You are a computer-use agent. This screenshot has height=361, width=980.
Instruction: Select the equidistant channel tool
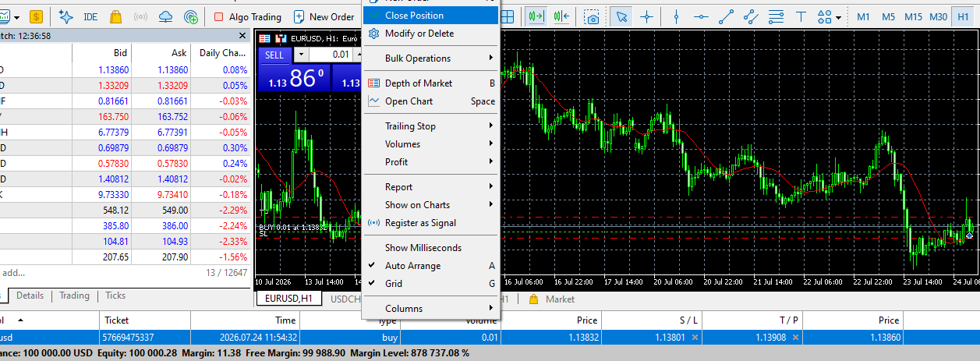click(x=751, y=16)
